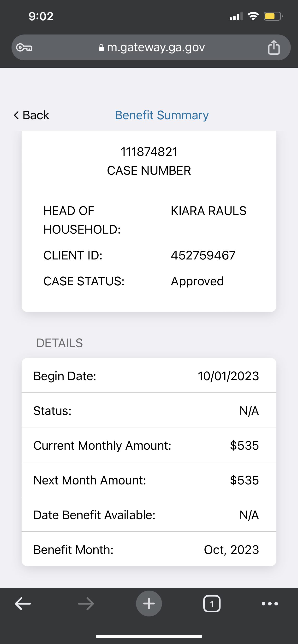Tap the client ID 452759467
The width and height of the screenshot is (298, 644).
click(203, 255)
